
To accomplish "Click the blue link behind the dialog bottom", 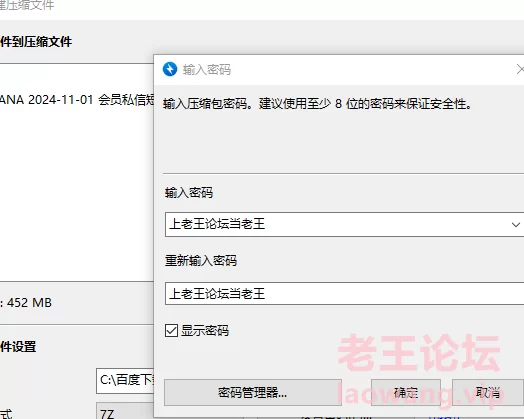I will point(443,417).
